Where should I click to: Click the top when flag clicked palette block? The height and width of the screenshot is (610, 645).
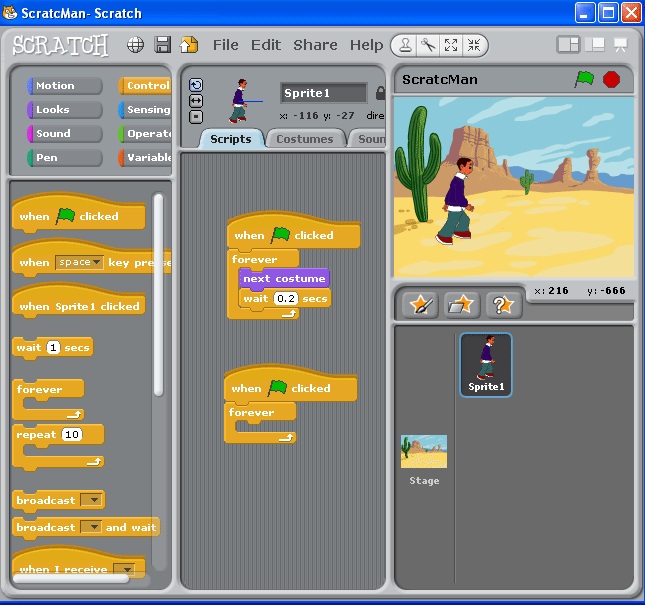point(79,212)
